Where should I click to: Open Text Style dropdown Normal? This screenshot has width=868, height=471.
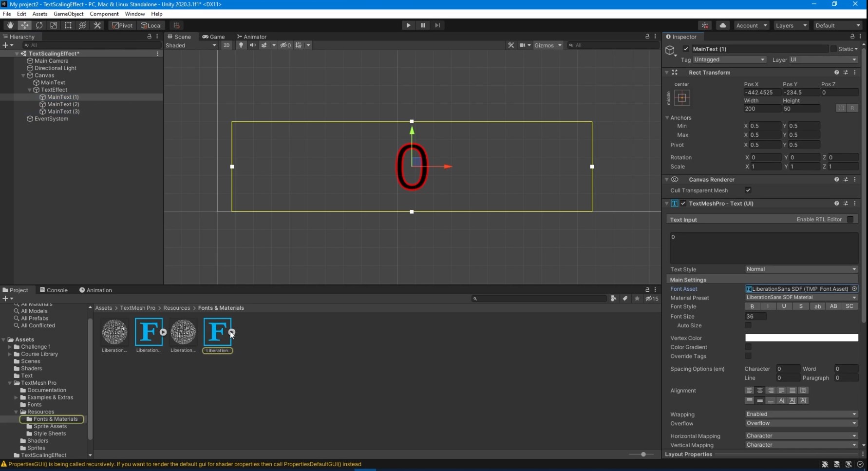point(801,269)
